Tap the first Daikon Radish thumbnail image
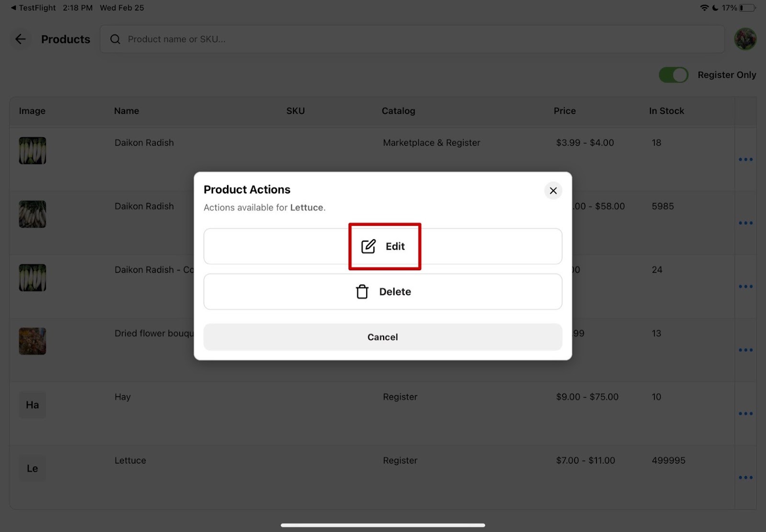766x532 pixels. coord(33,151)
